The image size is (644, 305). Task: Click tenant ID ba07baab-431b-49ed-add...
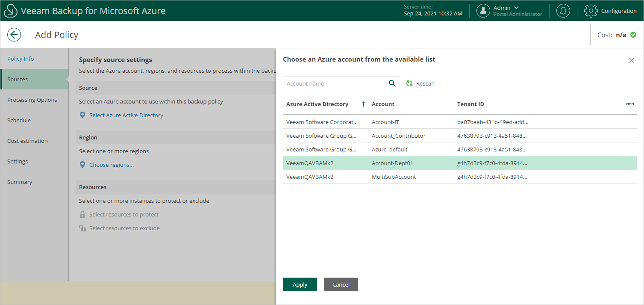tap(493, 122)
